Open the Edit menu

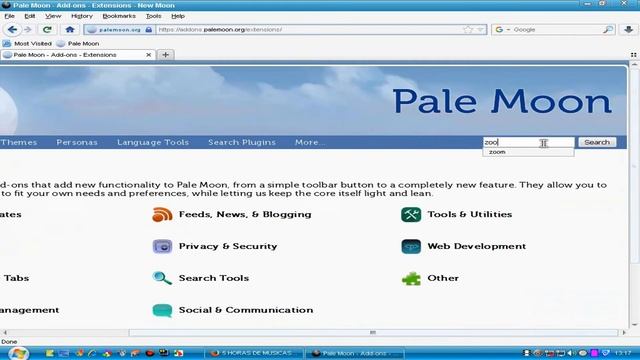pos(30,16)
